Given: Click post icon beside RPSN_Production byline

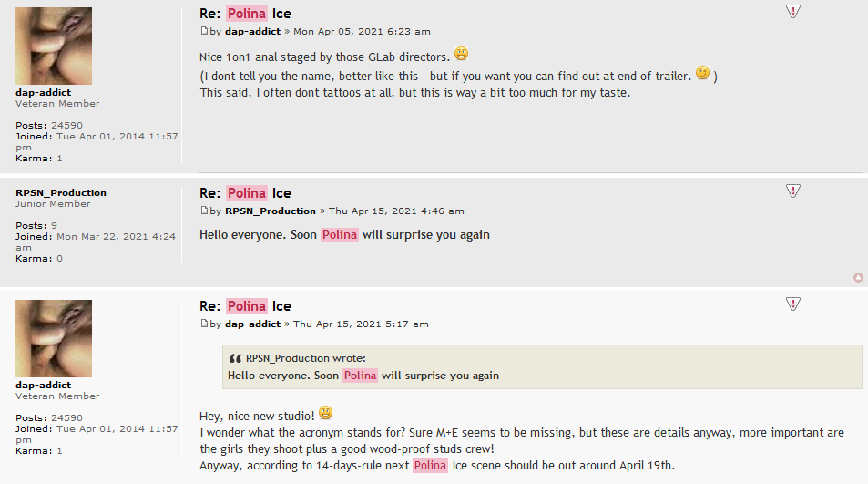Looking at the screenshot, I should [x=205, y=211].
